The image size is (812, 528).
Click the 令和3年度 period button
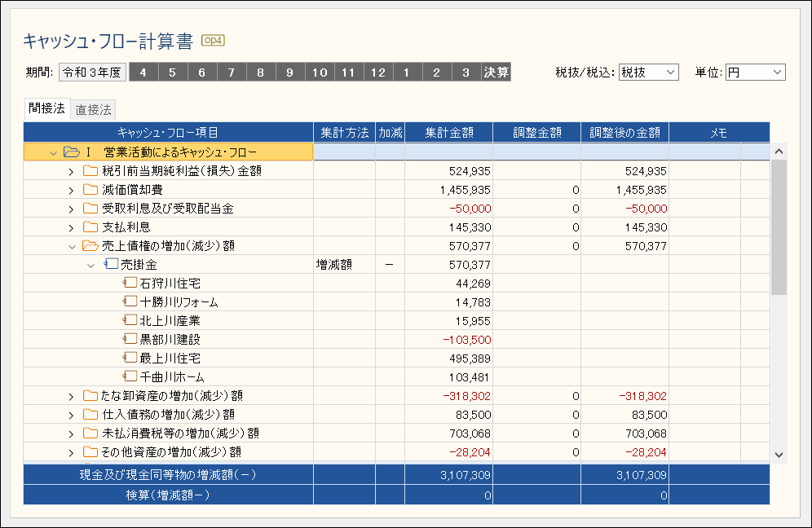click(x=92, y=73)
